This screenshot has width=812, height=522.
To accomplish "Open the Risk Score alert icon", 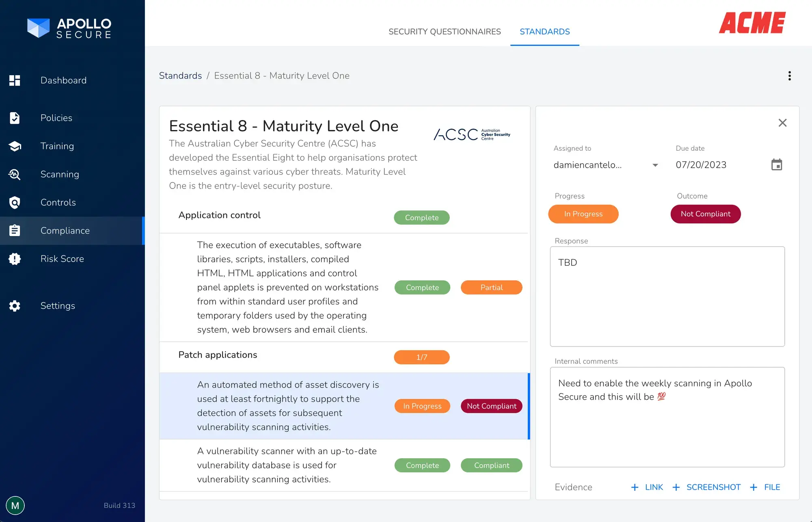I will tap(15, 259).
